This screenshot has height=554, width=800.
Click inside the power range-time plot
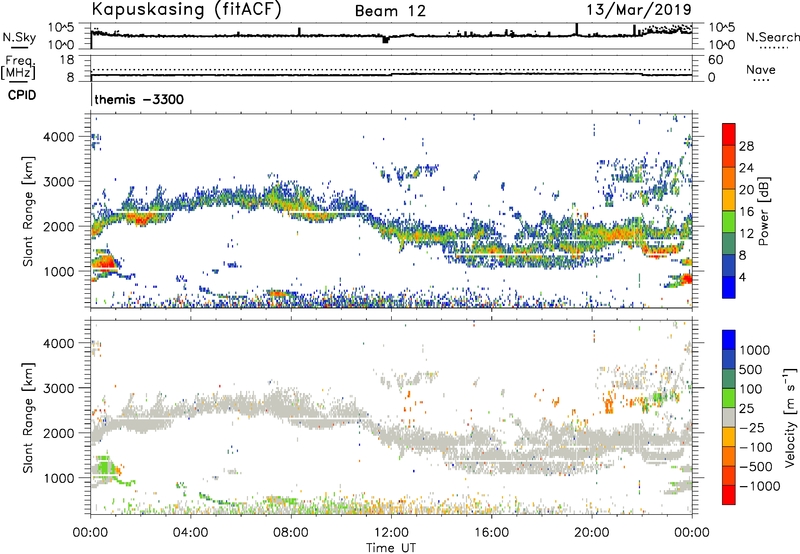(x=391, y=211)
